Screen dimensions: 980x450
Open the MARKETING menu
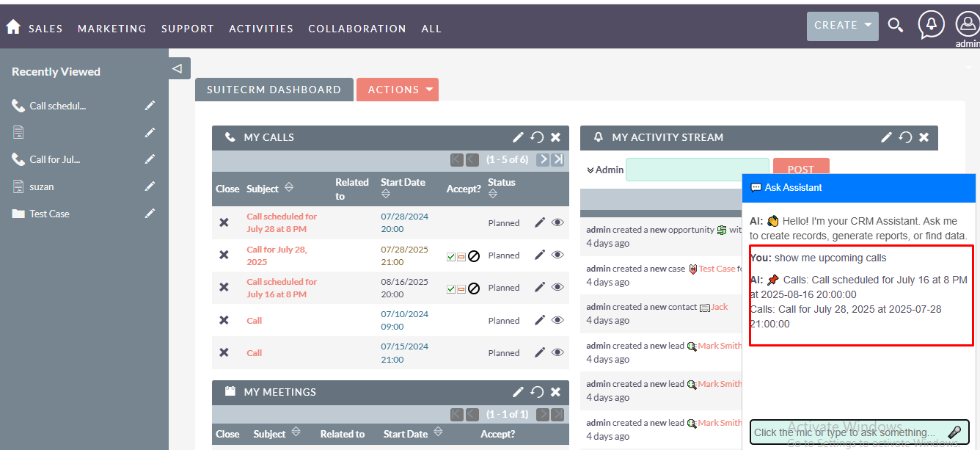pos(111,29)
